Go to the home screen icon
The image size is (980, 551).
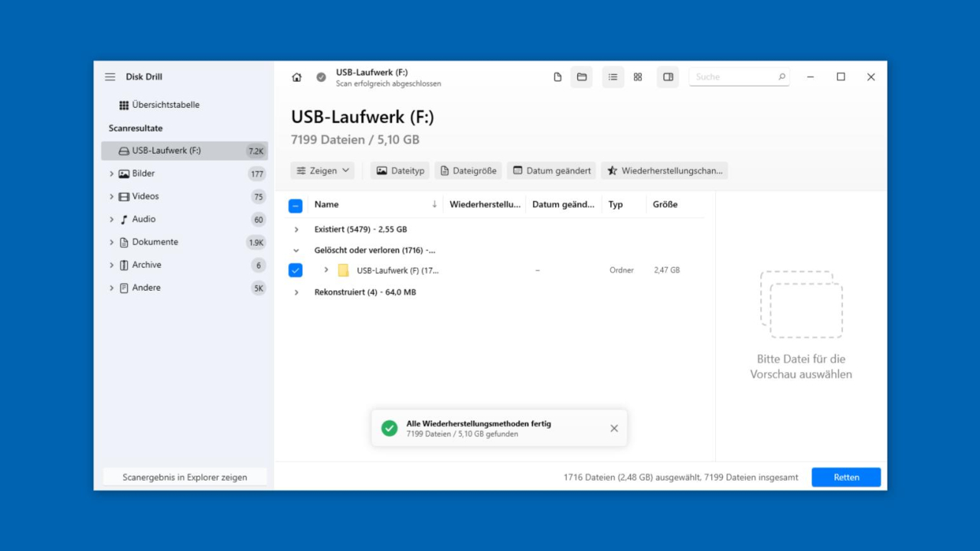tap(297, 77)
